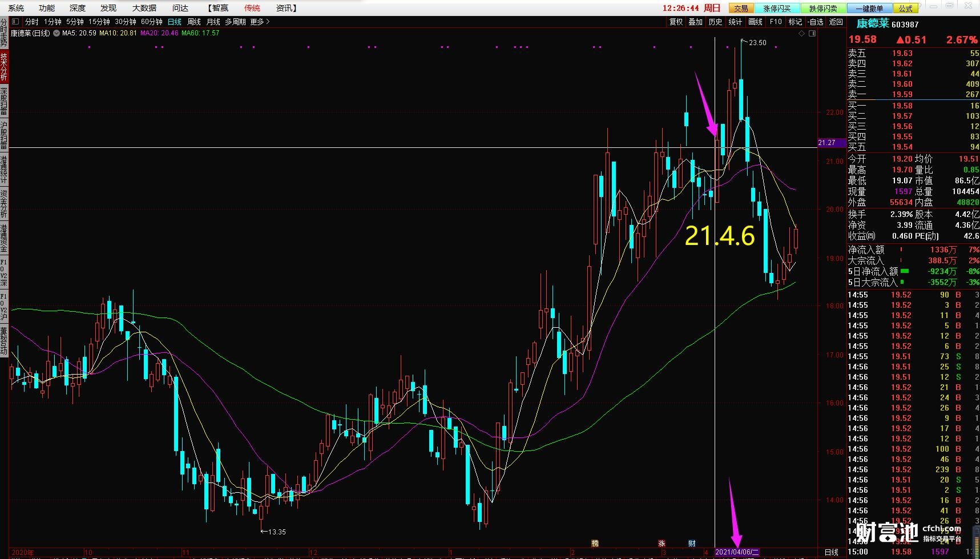Switch to 传统 mode

point(252,8)
